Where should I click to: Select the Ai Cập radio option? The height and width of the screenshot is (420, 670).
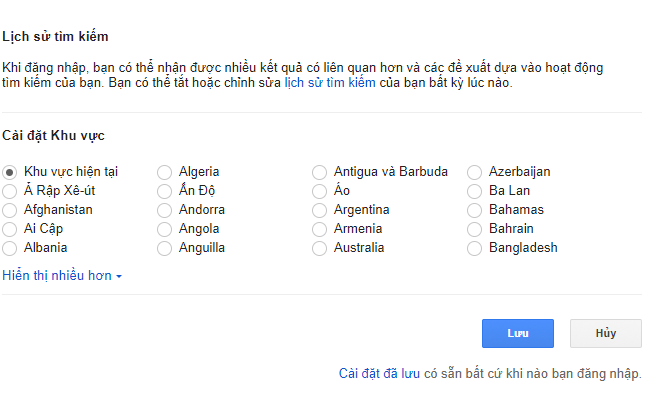pos(10,229)
